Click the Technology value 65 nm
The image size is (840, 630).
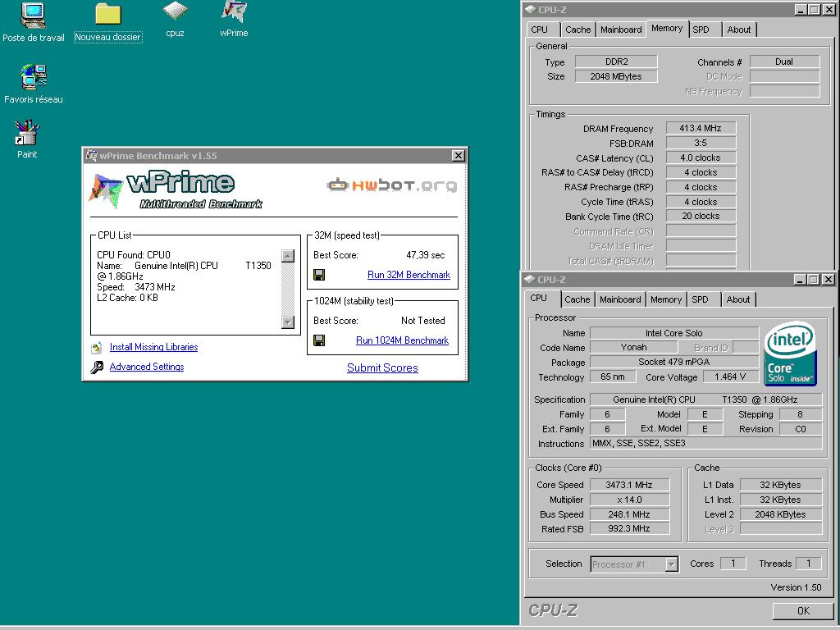(613, 377)
